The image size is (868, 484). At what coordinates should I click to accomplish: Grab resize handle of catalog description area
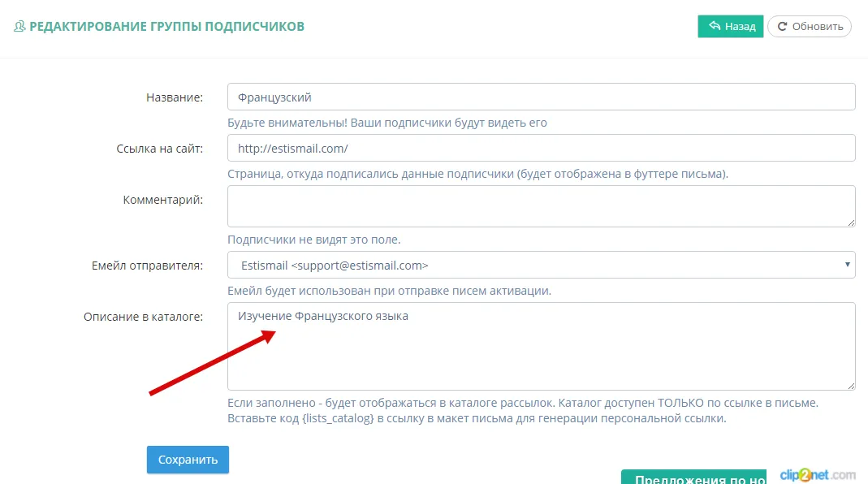click(850, 385)
